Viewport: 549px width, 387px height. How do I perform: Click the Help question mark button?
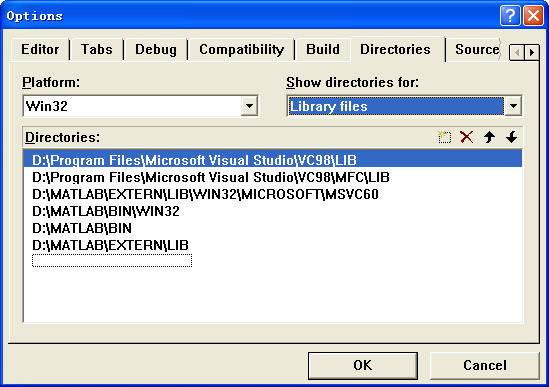(x=510, y=16)
